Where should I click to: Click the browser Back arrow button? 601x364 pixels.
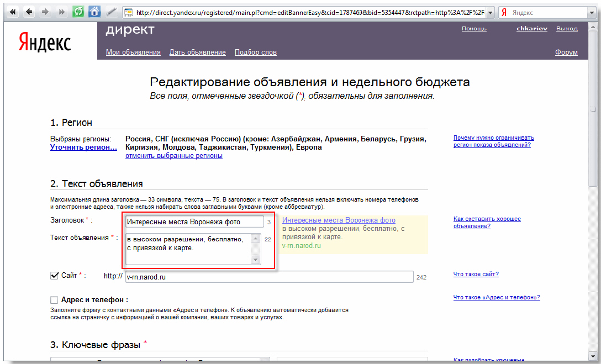pyautogui.click(x=29, y=12)
